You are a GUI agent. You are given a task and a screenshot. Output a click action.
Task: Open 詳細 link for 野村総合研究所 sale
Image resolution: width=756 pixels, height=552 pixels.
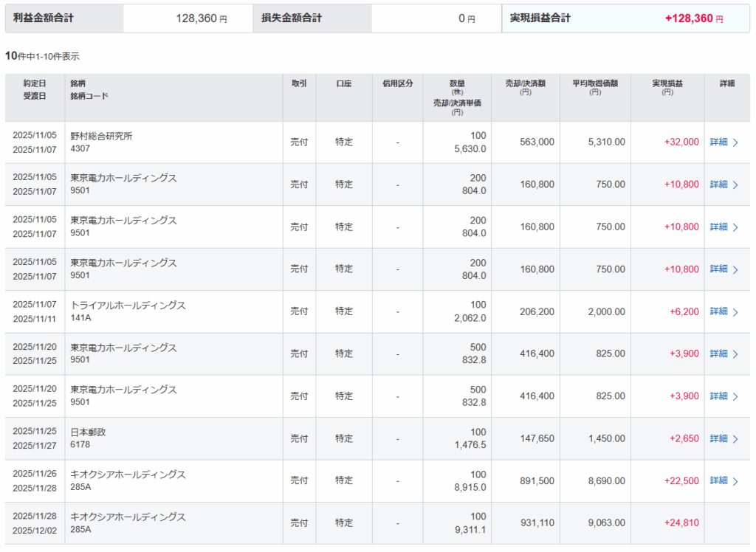[718, 142]
